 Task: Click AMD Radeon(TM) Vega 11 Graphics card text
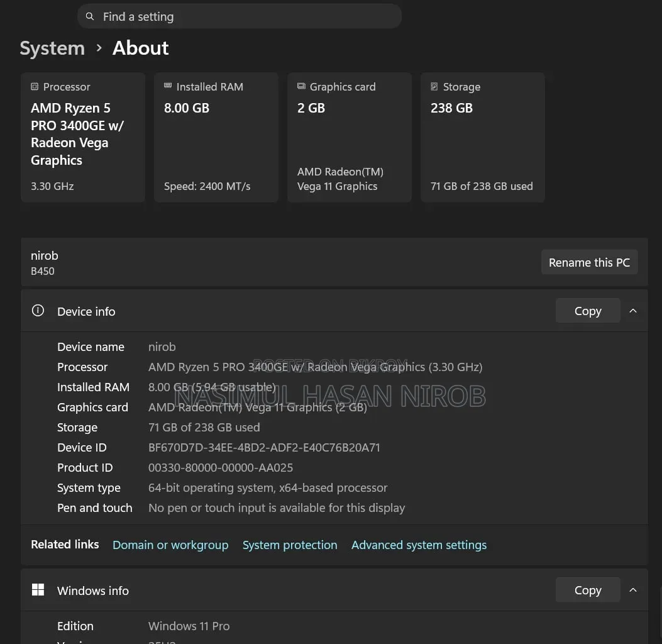pyautogui.click(x=340, y=179)
